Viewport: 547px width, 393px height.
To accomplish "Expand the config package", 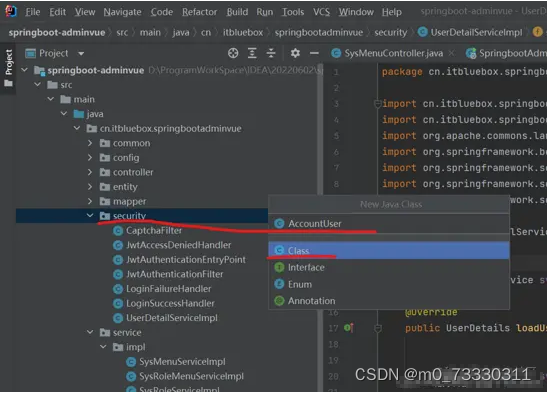I will pos(90,158).
